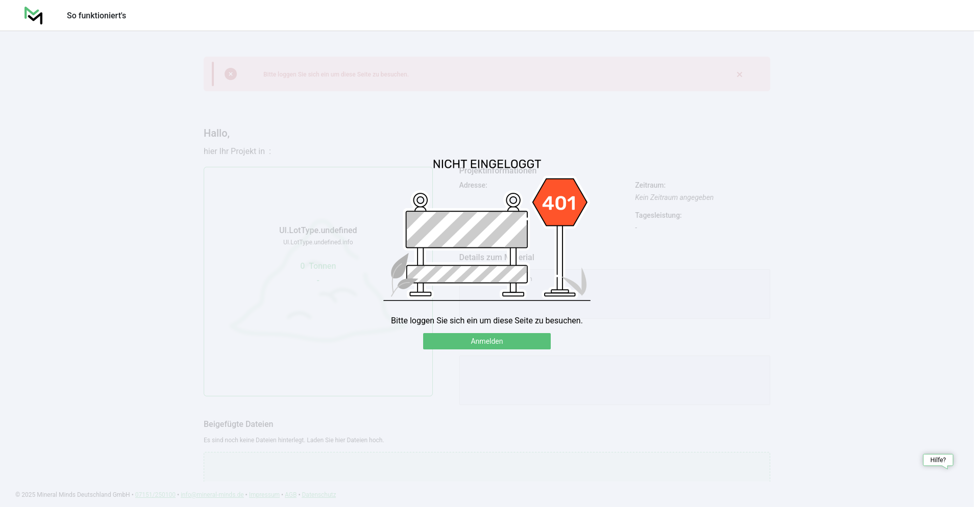The width and height of the screenshot is (980, 507).
Task: Select the UI.LotType.undefined card title
Action: [x=318, y=231]
